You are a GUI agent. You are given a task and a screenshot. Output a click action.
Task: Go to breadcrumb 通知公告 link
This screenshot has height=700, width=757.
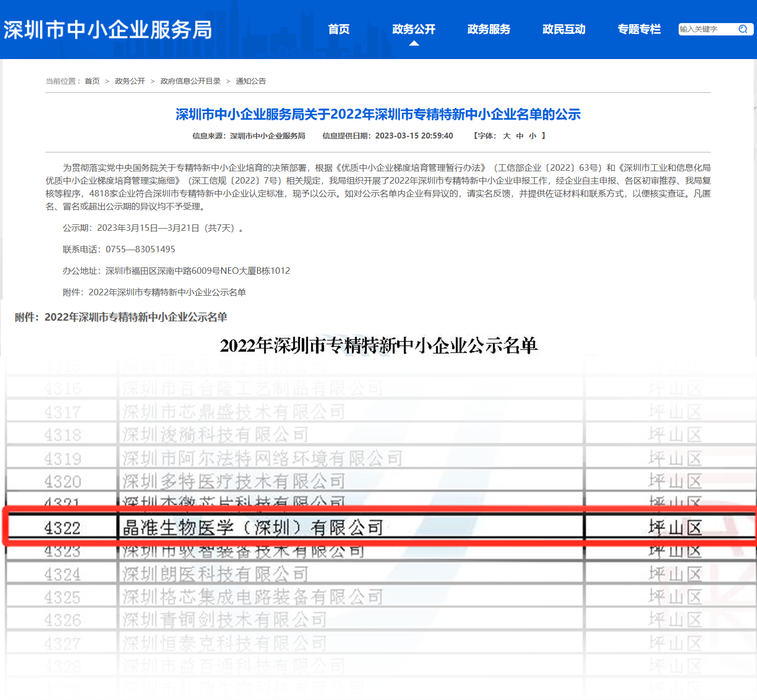click(251, 81)
